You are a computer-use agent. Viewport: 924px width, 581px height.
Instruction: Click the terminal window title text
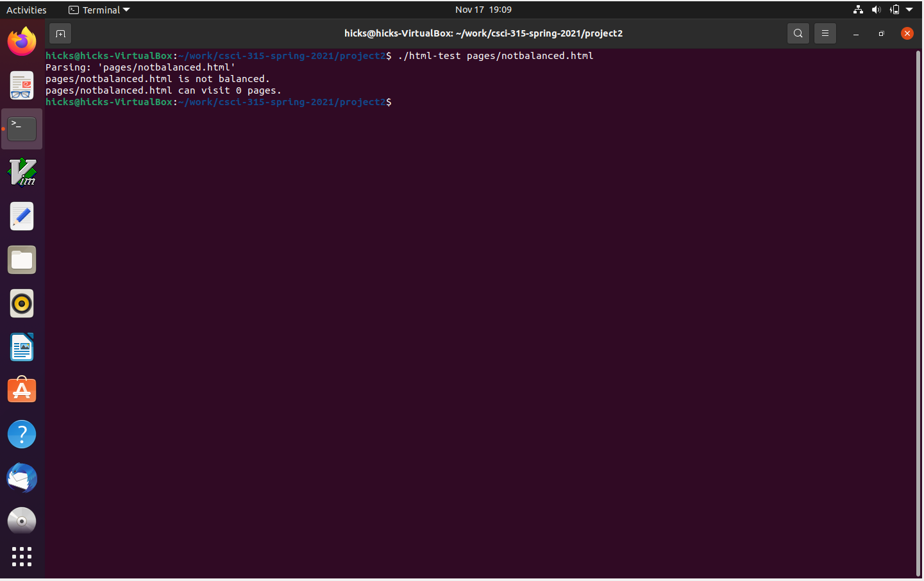tap(483, 33)
